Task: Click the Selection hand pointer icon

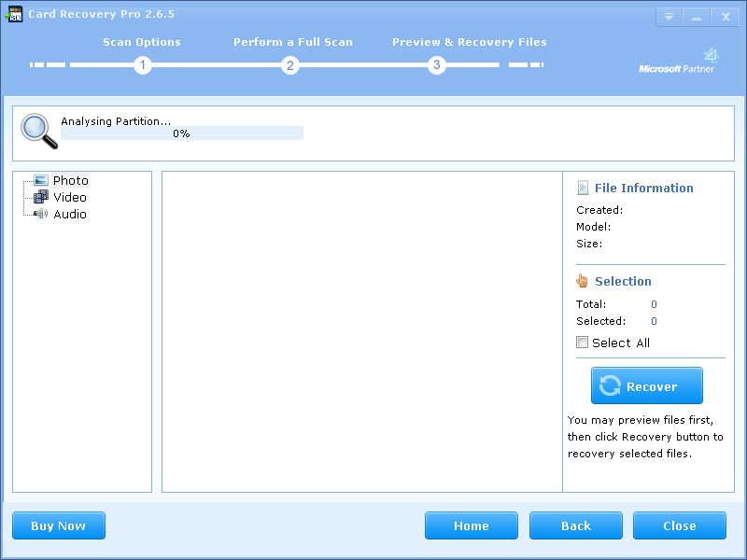Action: 583,281
